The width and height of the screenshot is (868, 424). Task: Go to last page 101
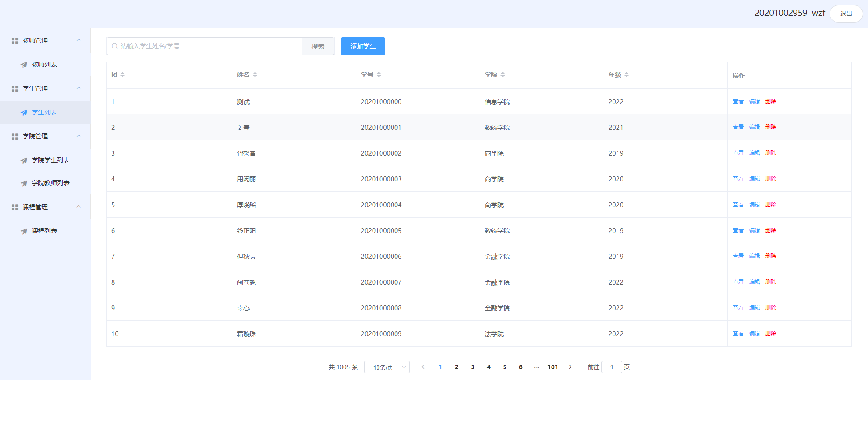point(552,367)
